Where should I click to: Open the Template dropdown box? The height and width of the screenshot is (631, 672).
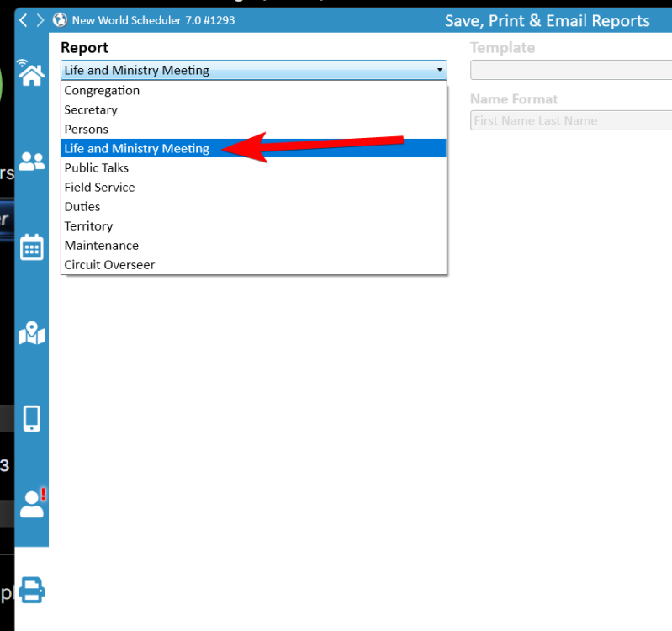[570, 71]
